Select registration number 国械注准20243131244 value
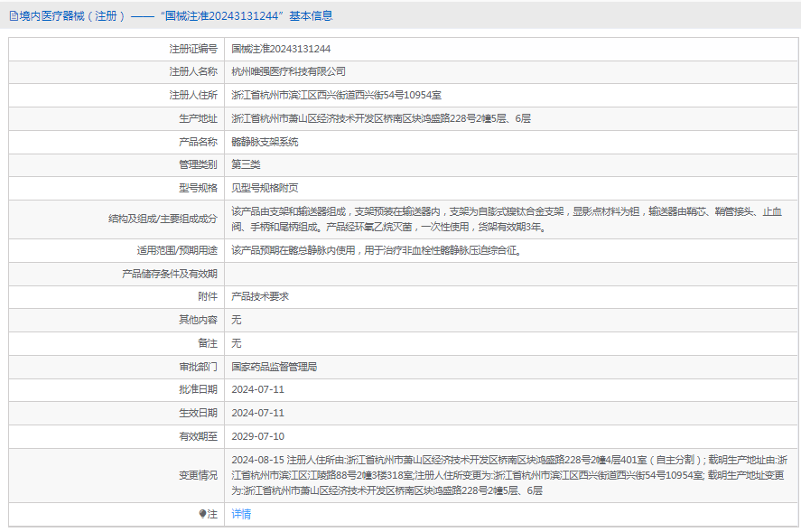 coord(281,49)
